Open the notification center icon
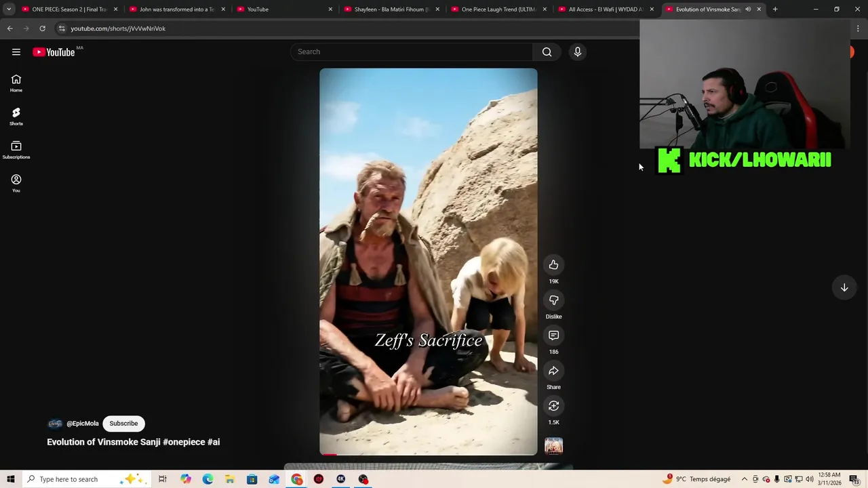The image size is (868, 488). tap(854, 479)
